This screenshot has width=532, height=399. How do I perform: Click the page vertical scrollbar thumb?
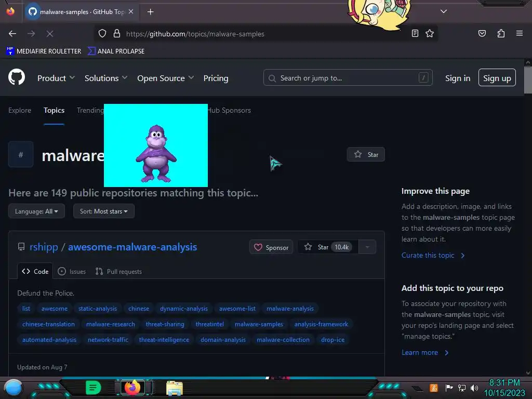pyautogui.click(x=528, y=79)
